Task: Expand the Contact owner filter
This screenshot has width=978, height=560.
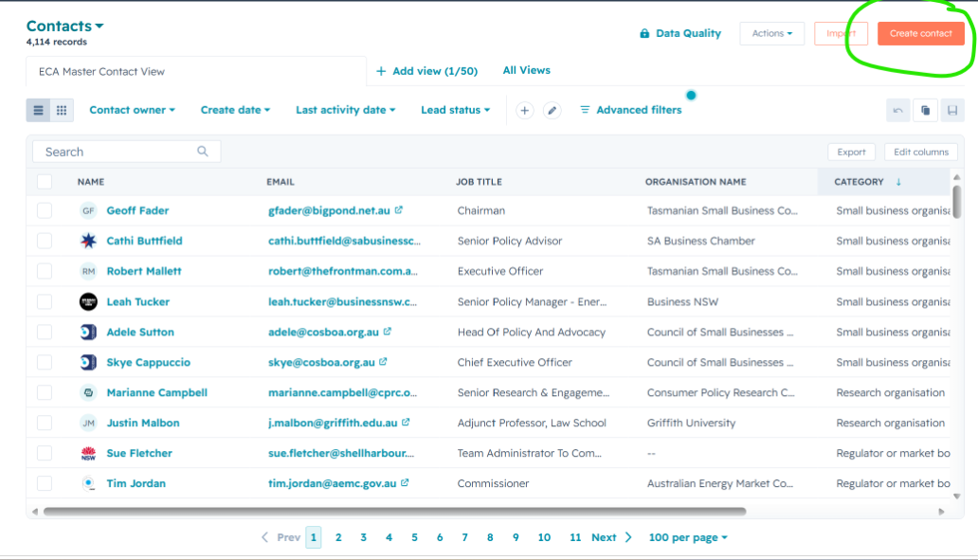Action: point(133,110)
